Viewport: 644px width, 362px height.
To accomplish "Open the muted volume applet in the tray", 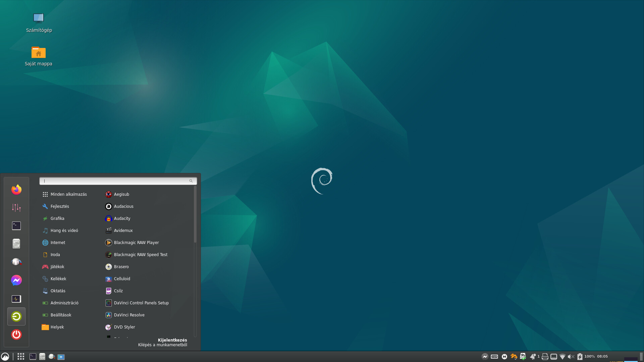I will pos(571,357).
